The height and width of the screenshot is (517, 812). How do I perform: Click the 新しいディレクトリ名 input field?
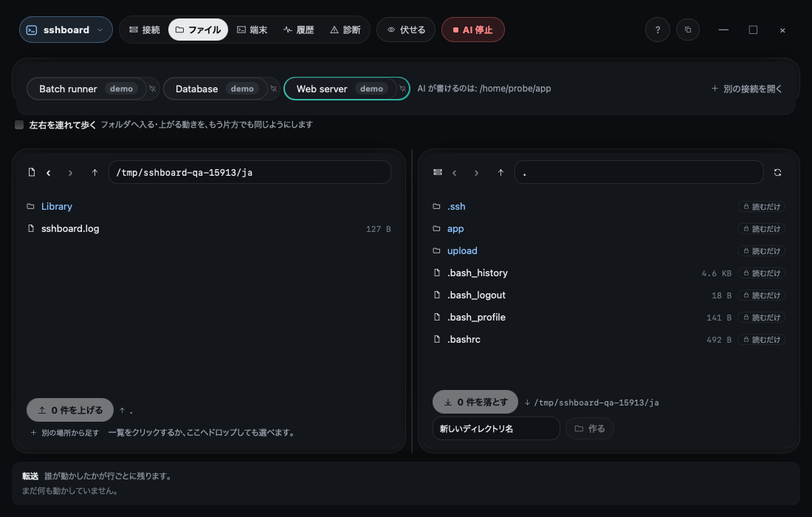click(496, 428)
